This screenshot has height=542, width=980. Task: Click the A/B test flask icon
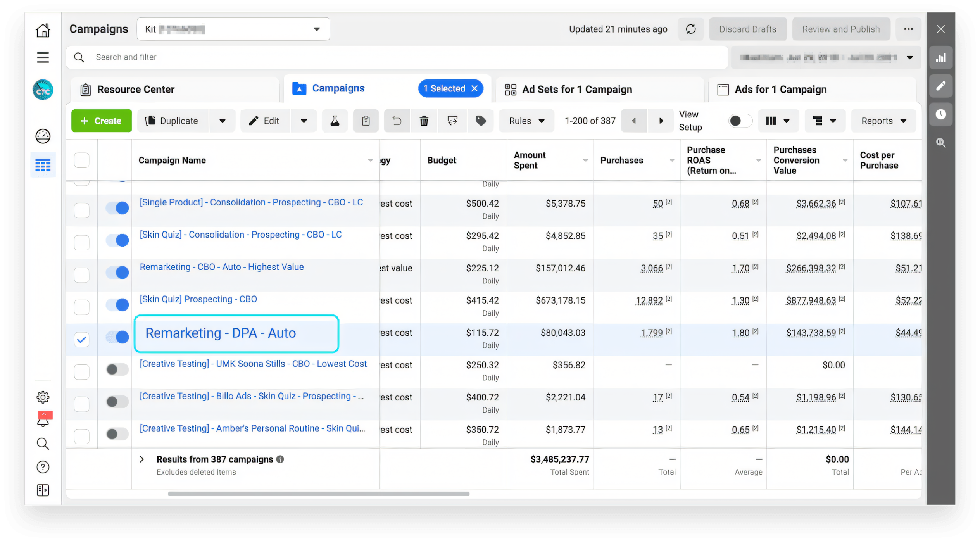(335, 121)
